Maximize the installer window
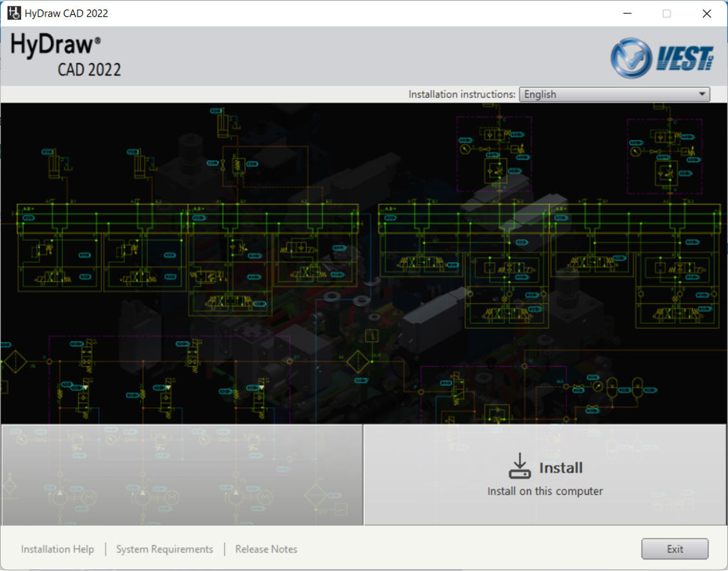Screen dimensions: 728x571 (666, 13)
